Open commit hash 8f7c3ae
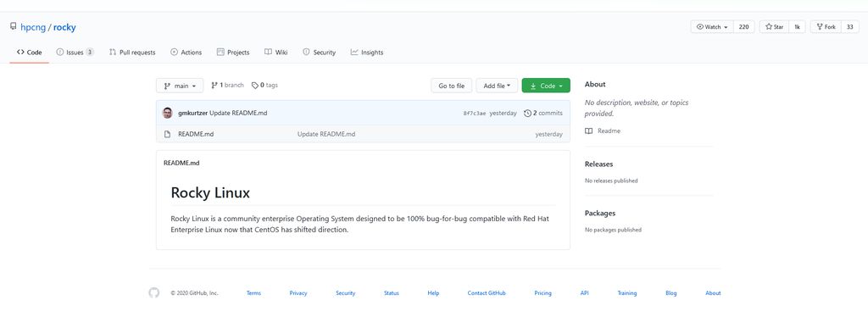The width and height of the screenshot is (868, 317). tap(475, 114)
